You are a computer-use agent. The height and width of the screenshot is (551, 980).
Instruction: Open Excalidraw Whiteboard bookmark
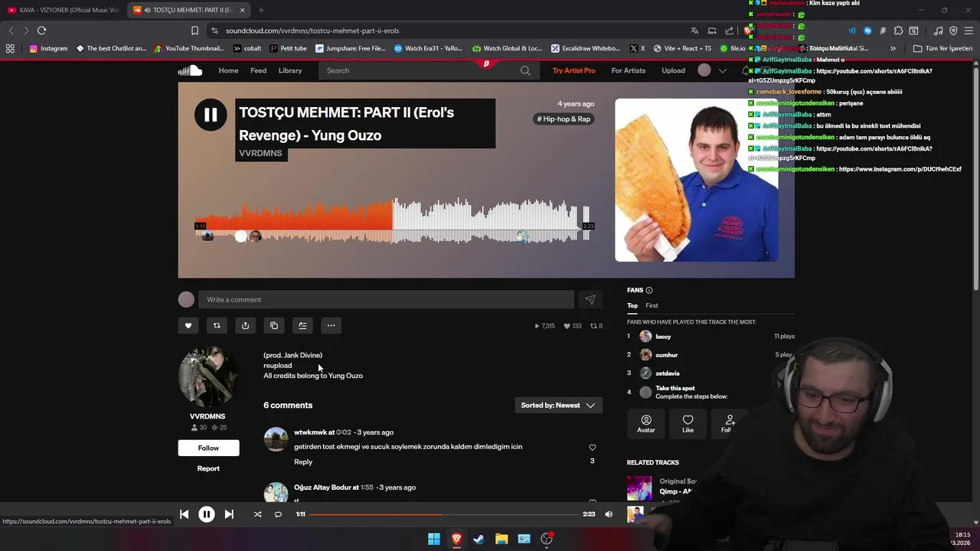tap(586, 48)
